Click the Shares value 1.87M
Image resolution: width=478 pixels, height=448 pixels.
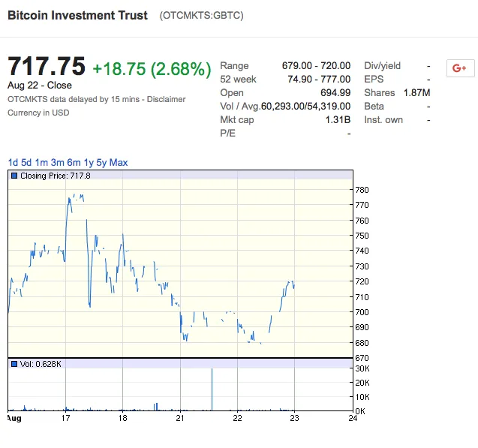[x=416, y=92]
